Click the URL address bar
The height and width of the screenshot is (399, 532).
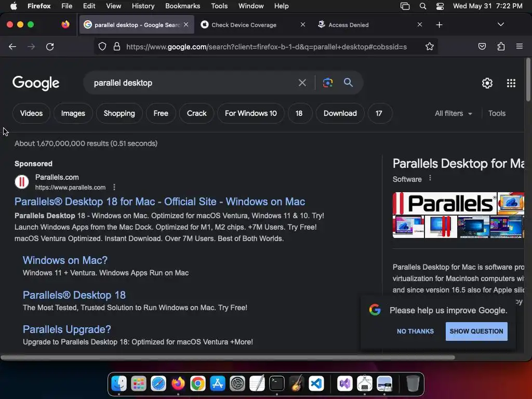pos(267,47)
